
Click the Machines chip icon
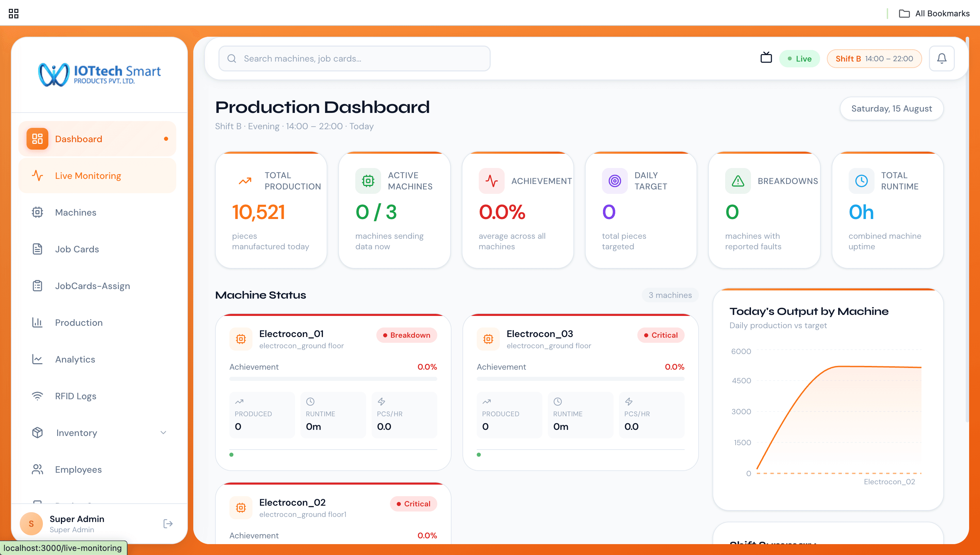pyautogui.click(x=37, y=212)
